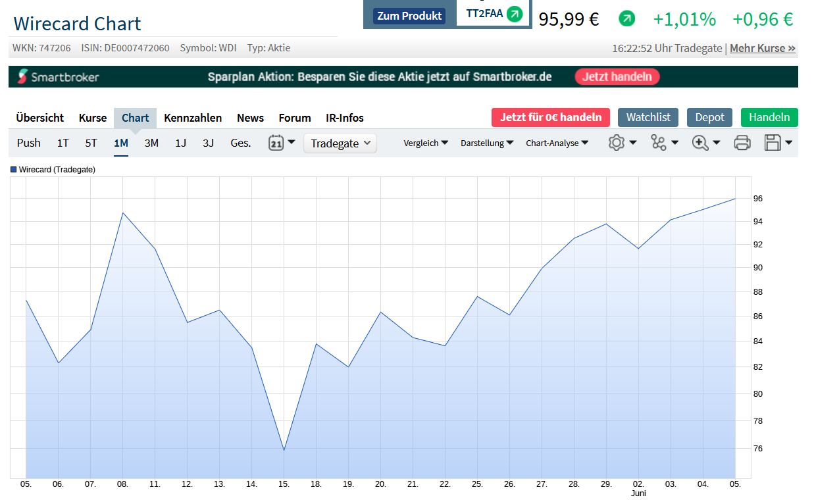Open the Darstellung dropdown

click(487, 142)
